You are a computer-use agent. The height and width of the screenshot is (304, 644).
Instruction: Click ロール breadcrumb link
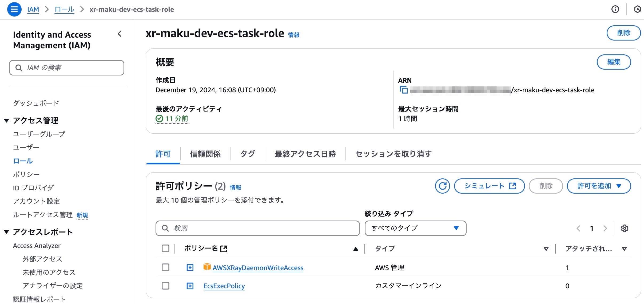click(x=64, y=9)
